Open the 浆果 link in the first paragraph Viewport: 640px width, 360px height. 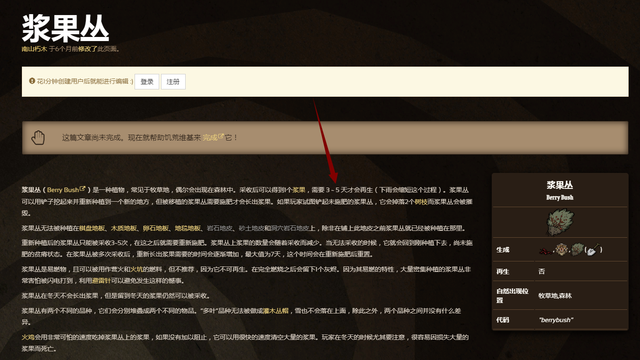tap(299, 190)
